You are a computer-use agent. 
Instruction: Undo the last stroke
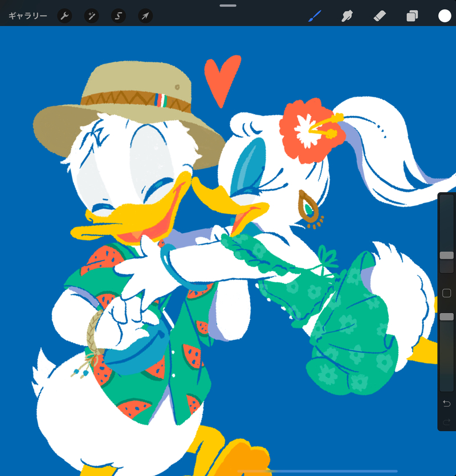[446, 404]
